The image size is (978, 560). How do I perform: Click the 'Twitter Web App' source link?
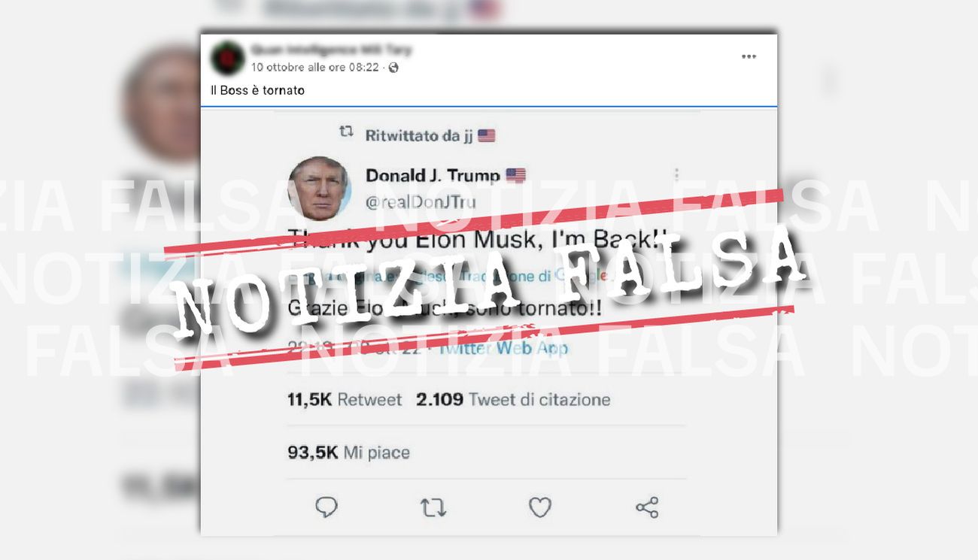click(503, 348)
